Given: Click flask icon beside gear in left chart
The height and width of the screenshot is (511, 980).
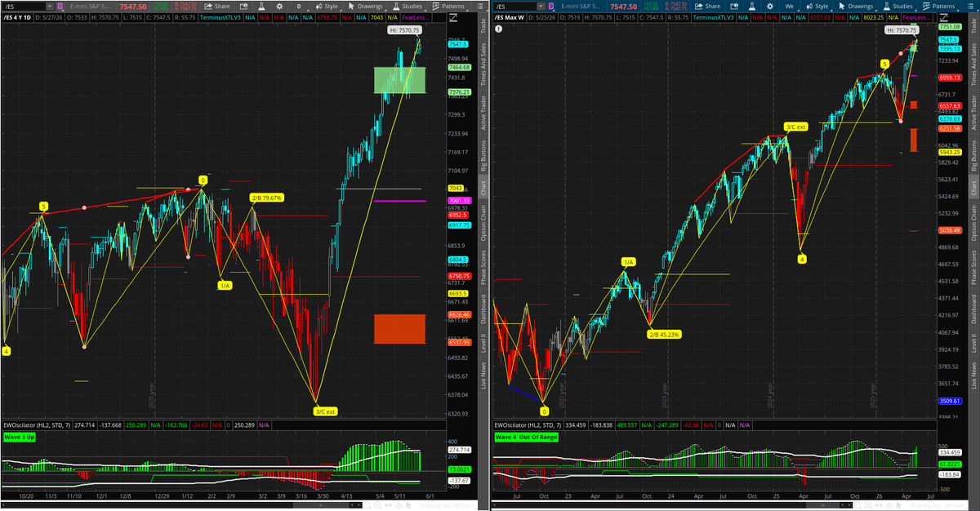Looking at the screenshot, I should point(261,7).
